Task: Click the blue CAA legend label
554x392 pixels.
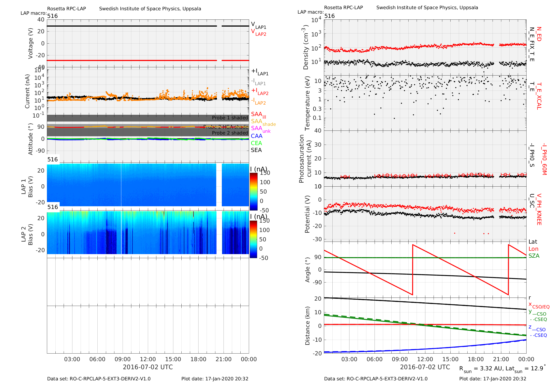Action: [x=256, y=136]
